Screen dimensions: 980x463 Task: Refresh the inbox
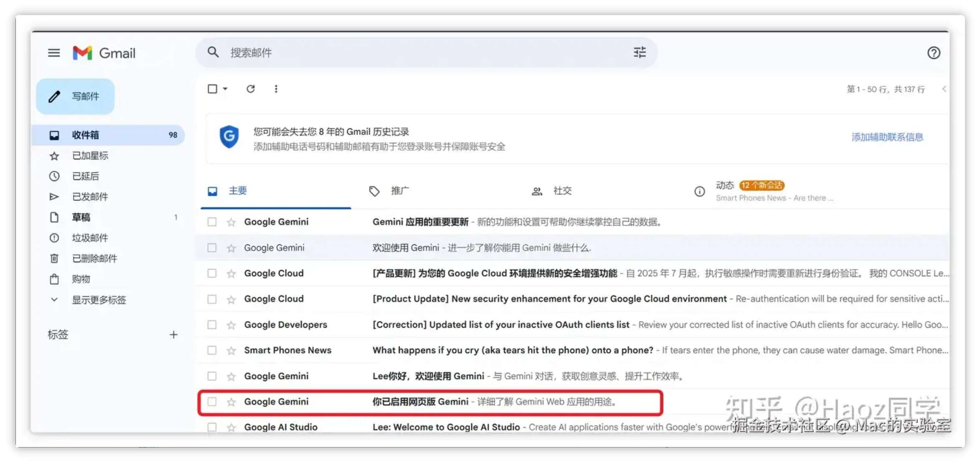tap(250, 89)
